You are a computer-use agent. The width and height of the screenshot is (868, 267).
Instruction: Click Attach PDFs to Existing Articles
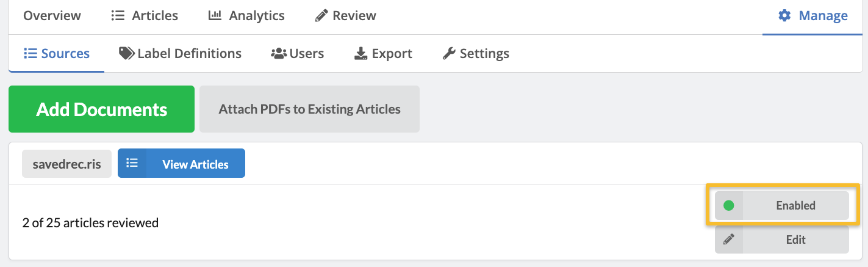point(309,109)
